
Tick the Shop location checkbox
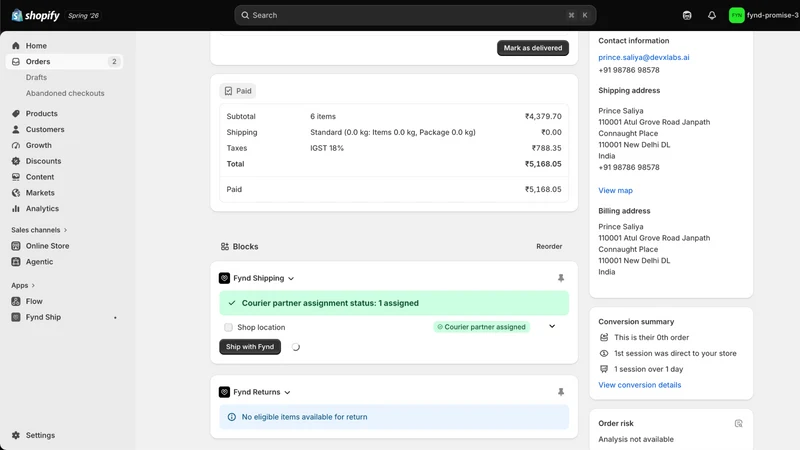228,327
